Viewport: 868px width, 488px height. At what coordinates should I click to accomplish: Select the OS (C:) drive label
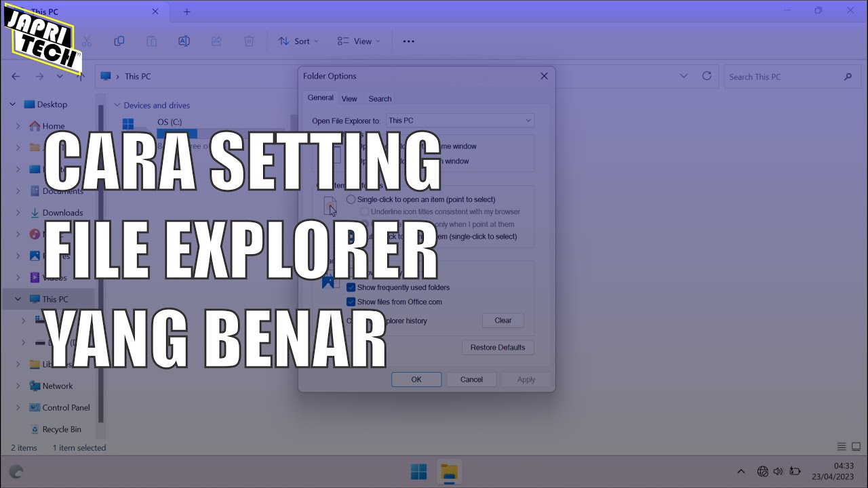point(170,121)
